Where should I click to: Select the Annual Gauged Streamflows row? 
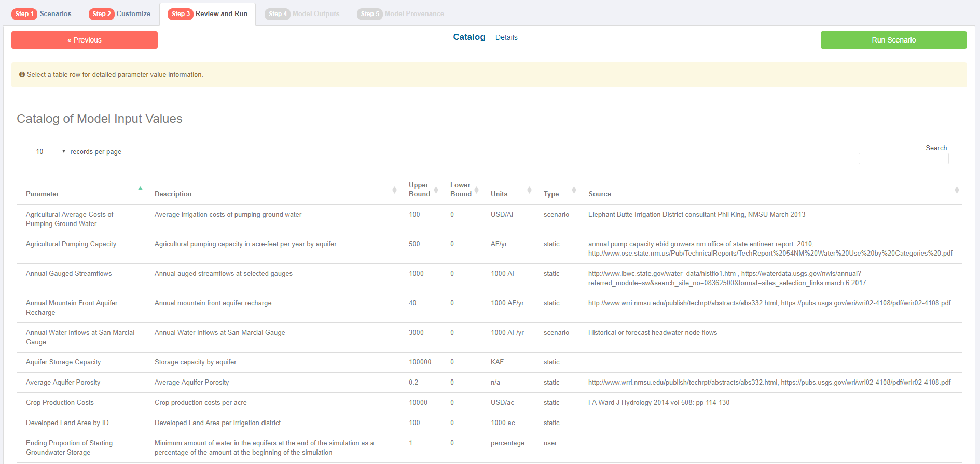[x=489, y=278]
